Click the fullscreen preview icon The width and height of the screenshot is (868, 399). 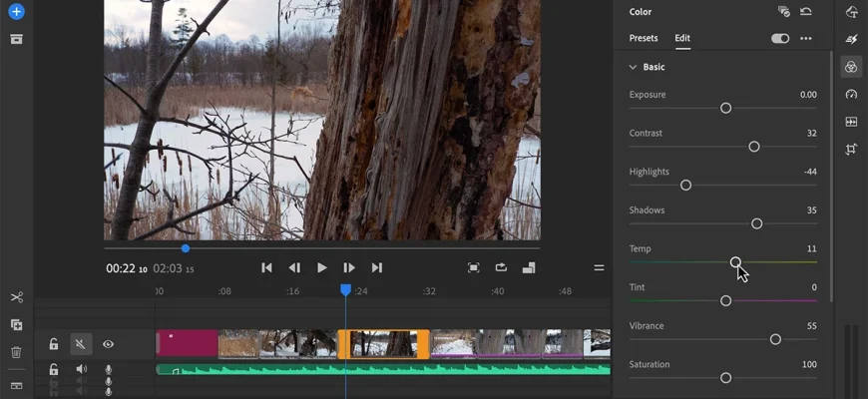click(473, 268)
